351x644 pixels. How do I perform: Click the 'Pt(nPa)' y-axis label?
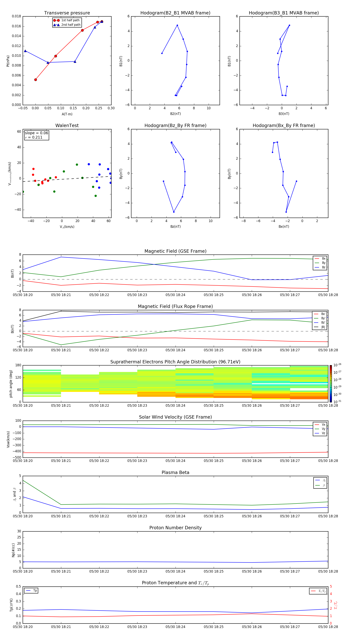point(8,61)
